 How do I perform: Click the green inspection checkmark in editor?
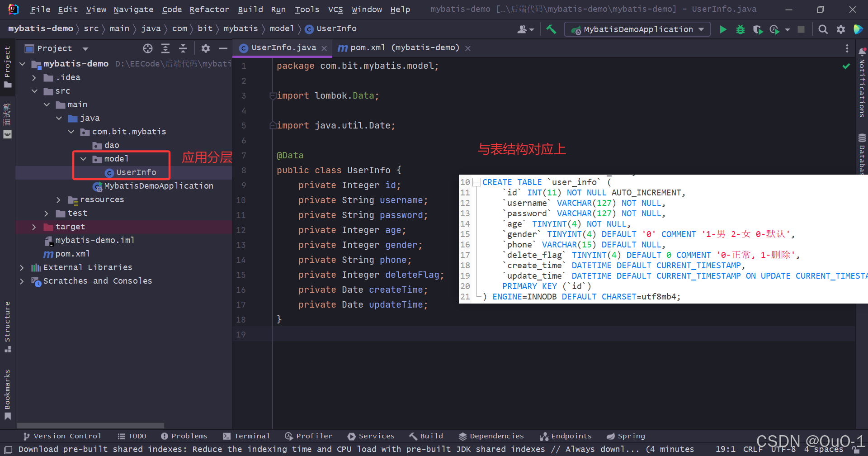tap(846, 66)
